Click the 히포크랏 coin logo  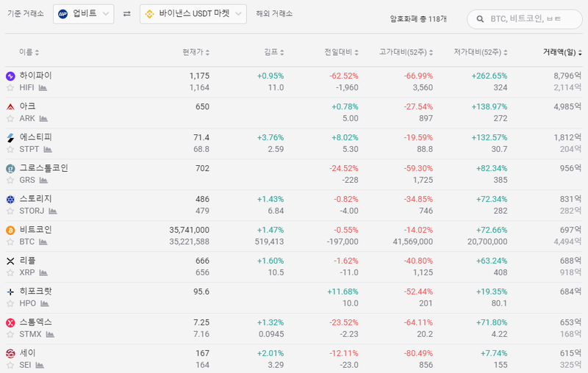10,292
